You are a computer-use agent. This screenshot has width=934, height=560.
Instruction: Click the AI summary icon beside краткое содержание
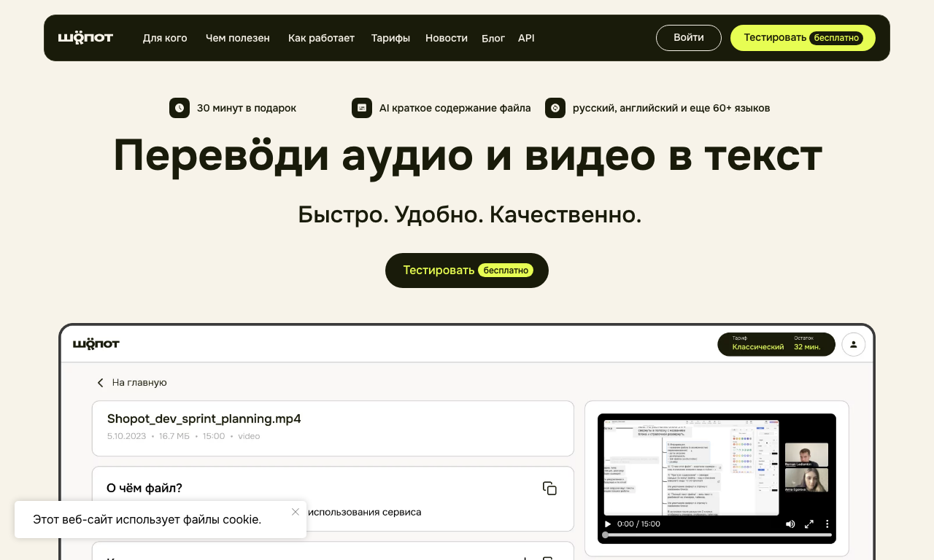click(x=362, y=108)
